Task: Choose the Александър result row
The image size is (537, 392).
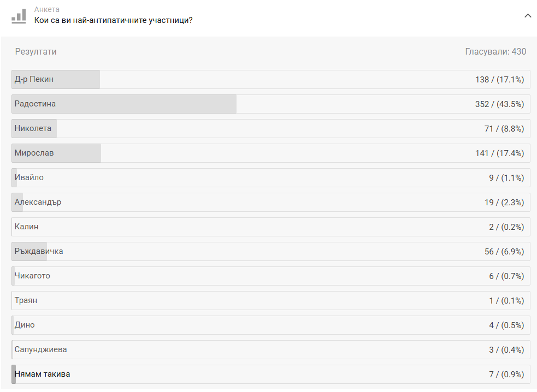Action: [270, 203]
